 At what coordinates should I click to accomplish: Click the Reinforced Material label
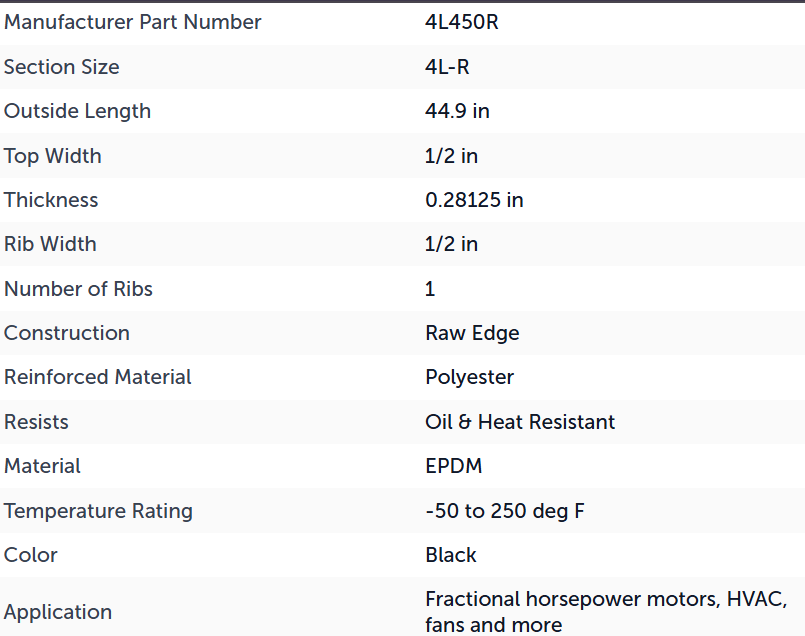coord(98,377)
